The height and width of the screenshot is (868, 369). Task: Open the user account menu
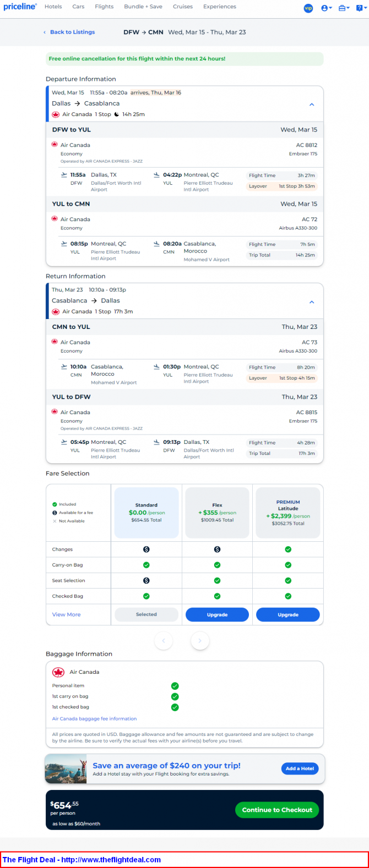click(326, 8)
